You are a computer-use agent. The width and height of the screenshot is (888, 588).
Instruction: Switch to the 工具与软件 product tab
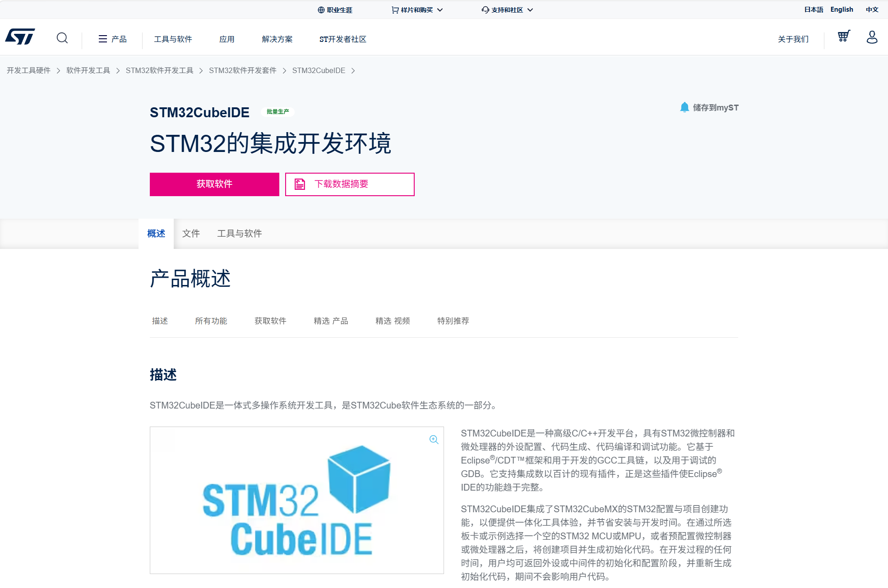pyautogui.click(x=240, y=234)
